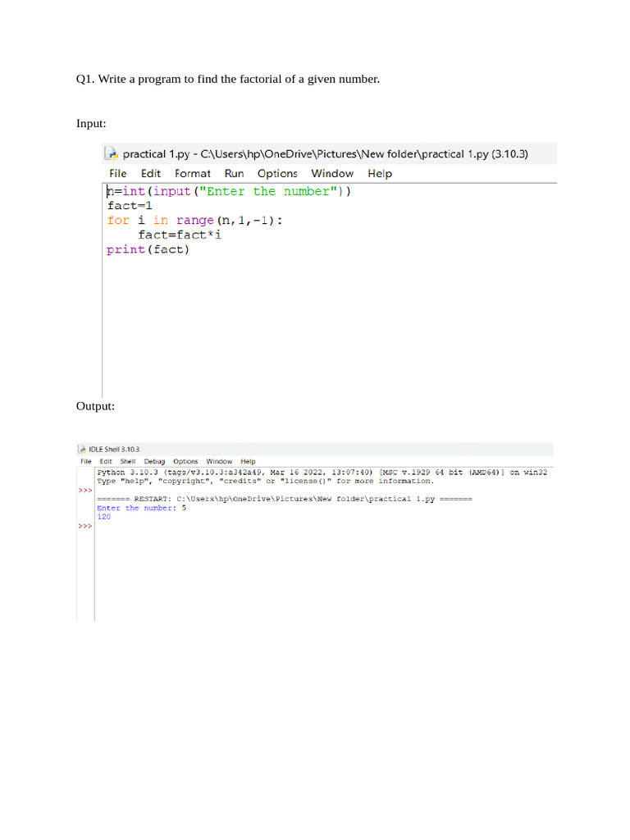
Task: Click the code line fact=fact*i
Action: (x=180, y=235)
